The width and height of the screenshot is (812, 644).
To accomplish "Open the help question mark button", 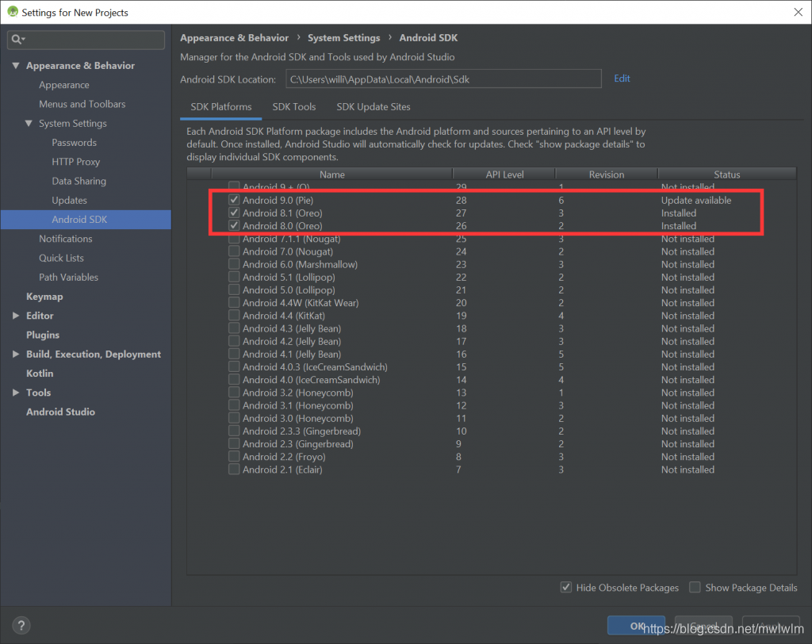I will [21, 625].
